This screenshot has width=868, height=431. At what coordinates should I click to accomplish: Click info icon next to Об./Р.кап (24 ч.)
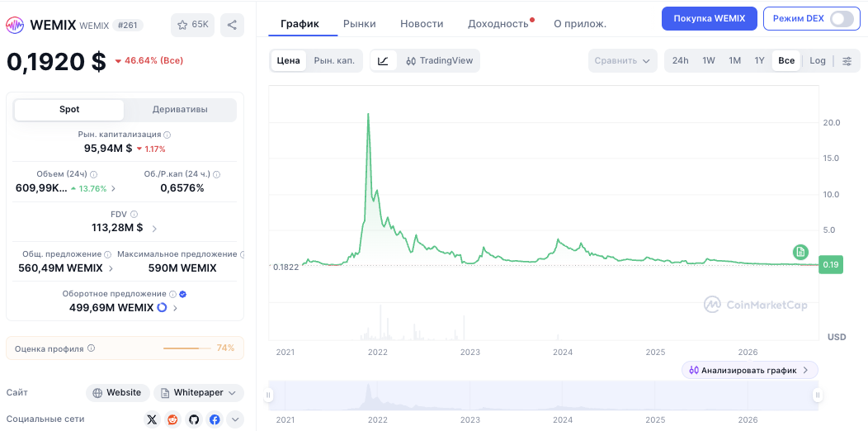[x=216, y=174]
